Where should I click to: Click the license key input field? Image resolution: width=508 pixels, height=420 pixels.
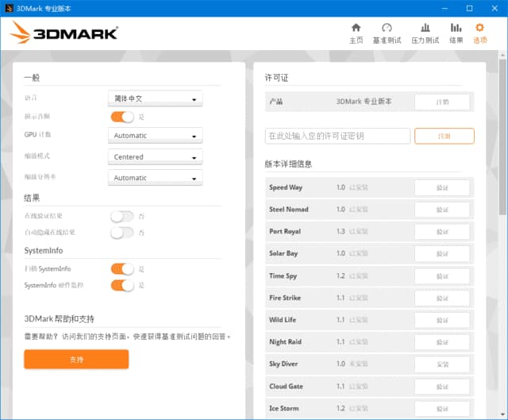[337, 137]
